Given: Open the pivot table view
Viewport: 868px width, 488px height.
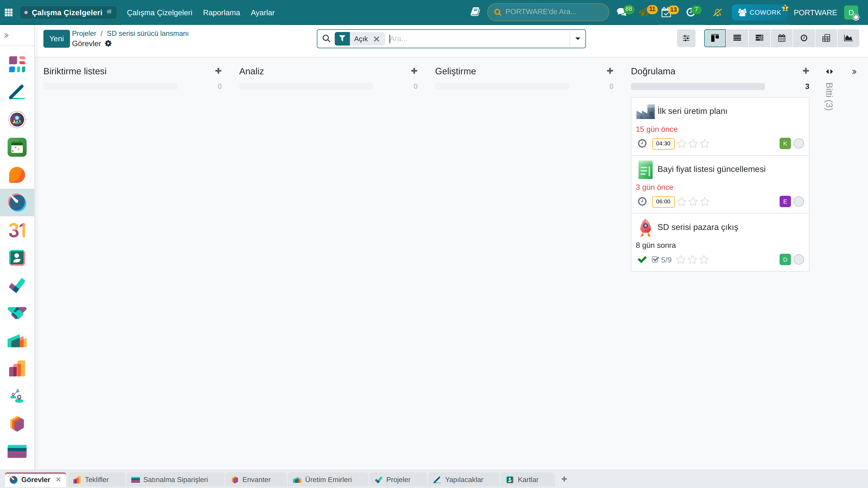Looking at the screenshot, I should (826, 38).
